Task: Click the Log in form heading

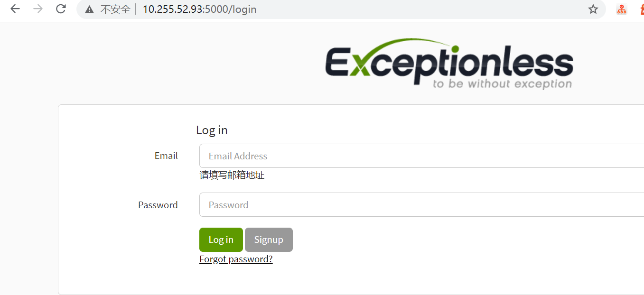Action: (x=212, y=130)
